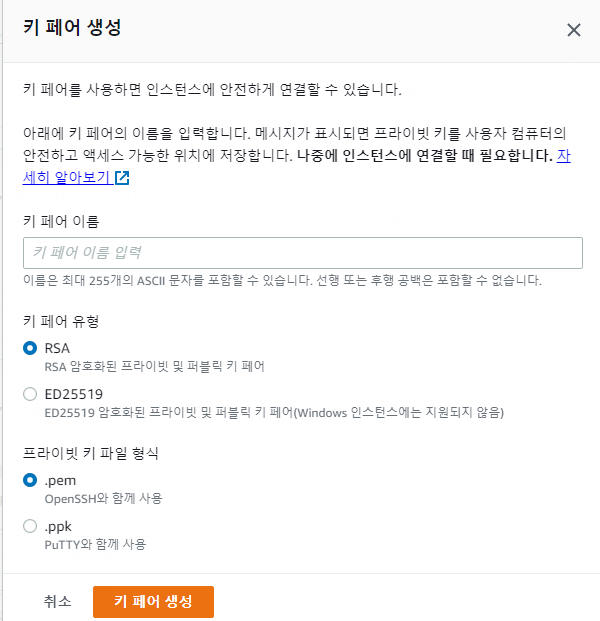Click the RSA option label text

(x=57, y=348)
